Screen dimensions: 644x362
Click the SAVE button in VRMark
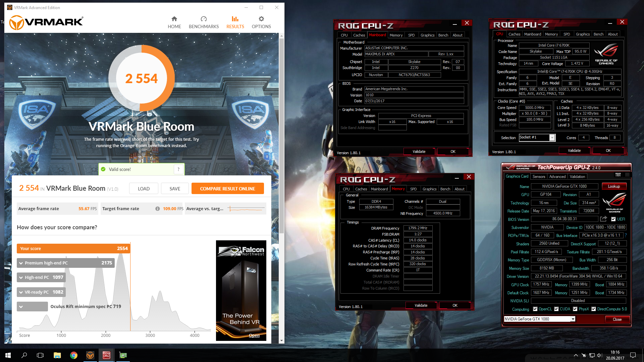tap(175, 189)
